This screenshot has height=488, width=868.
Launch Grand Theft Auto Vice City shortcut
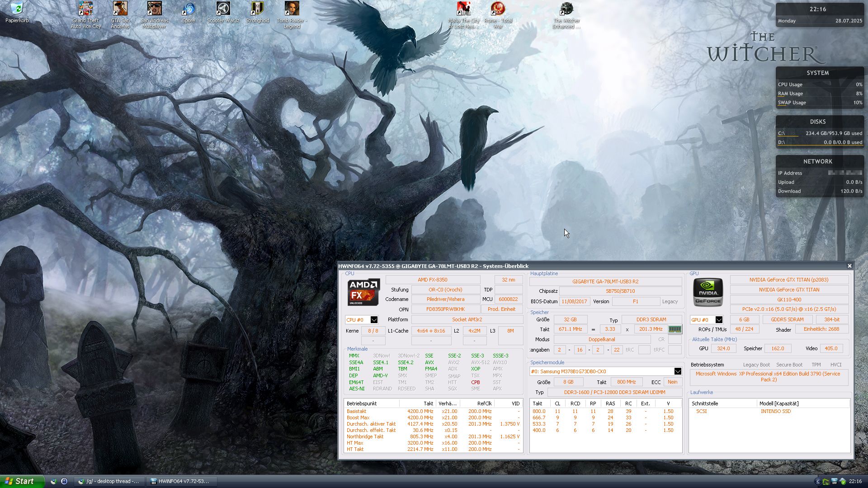pos(85,14)
